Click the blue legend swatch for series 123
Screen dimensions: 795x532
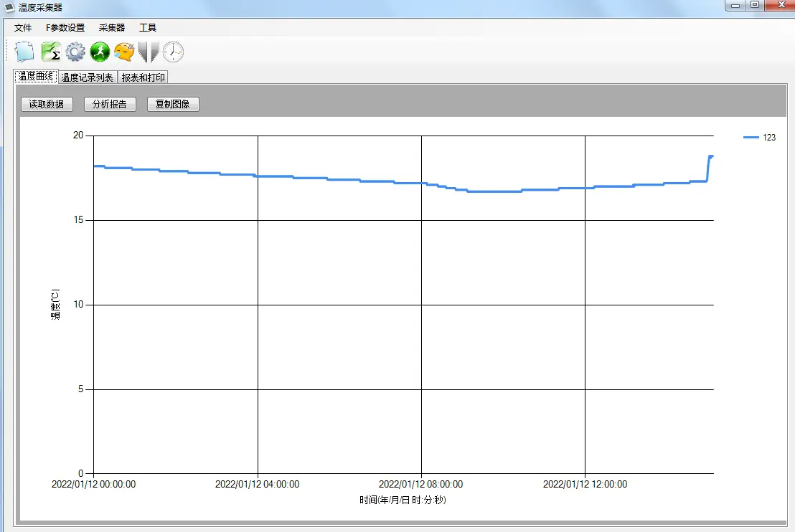(751, 138)
